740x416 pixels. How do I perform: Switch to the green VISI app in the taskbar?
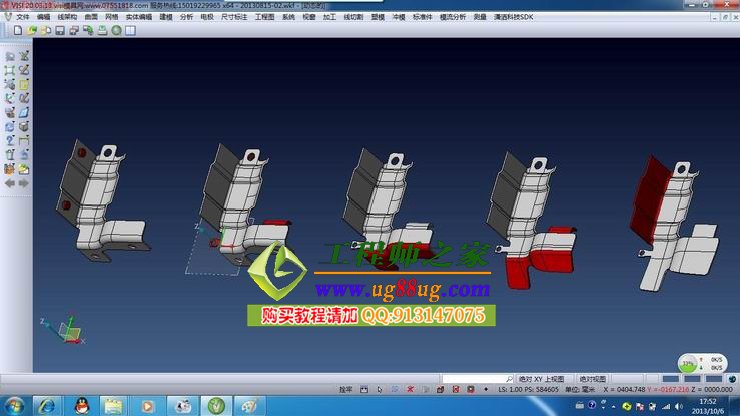[x=216, y=406]
